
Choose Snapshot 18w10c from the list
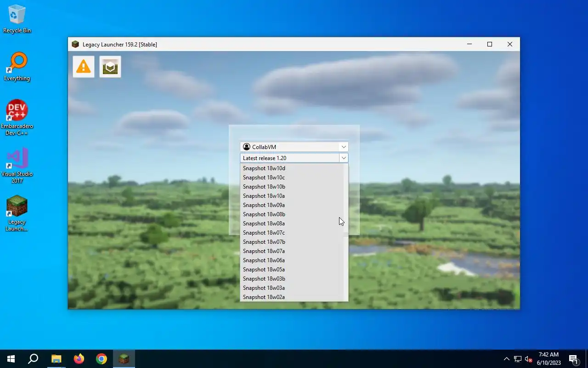(292, 178)
